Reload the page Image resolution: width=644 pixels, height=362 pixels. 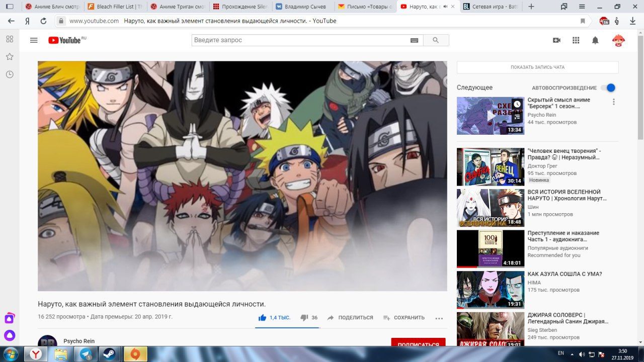point(43,21)
